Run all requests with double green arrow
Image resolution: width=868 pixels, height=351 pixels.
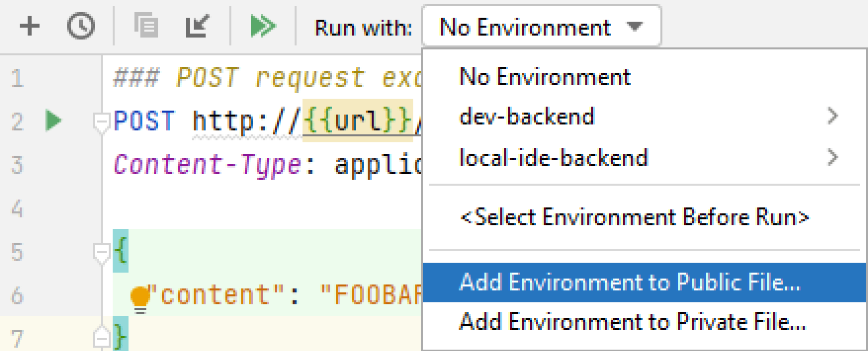pos(263,26)
